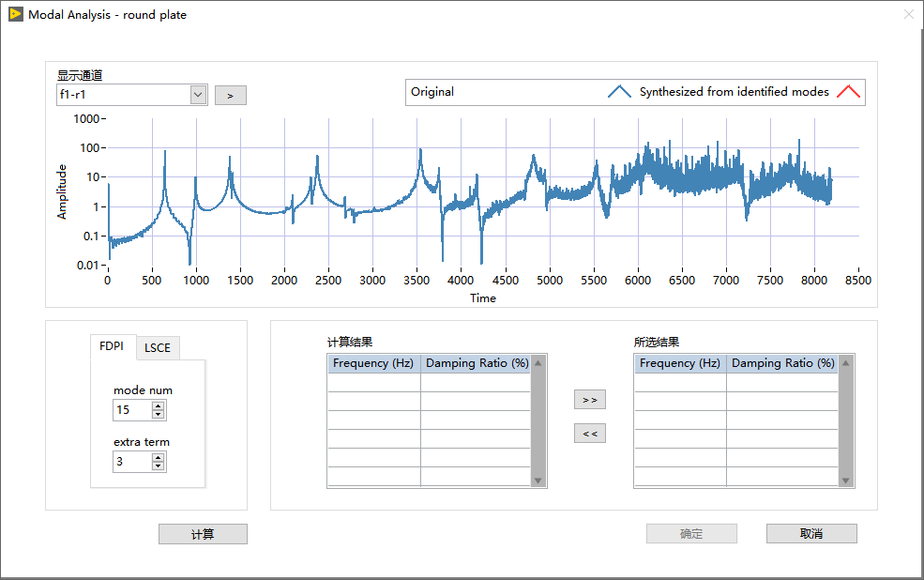Increment the mode num value
The image size is (924, 580).
click(158, 405)
